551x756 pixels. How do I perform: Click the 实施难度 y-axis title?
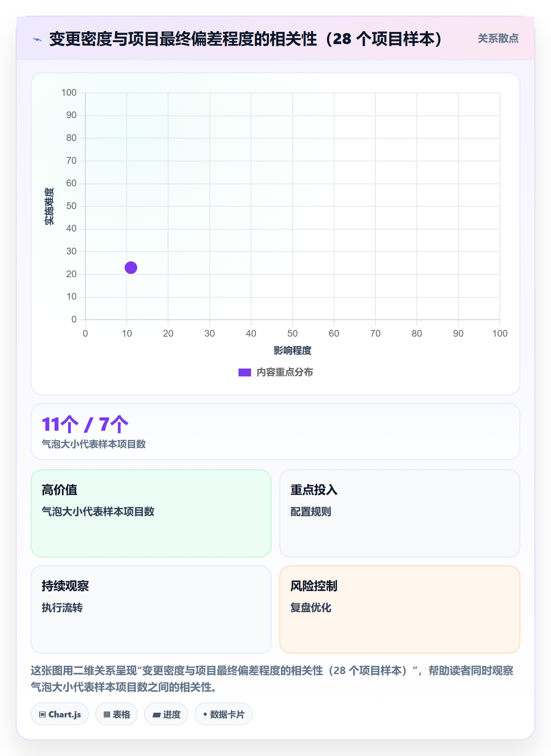click(49, 206)
